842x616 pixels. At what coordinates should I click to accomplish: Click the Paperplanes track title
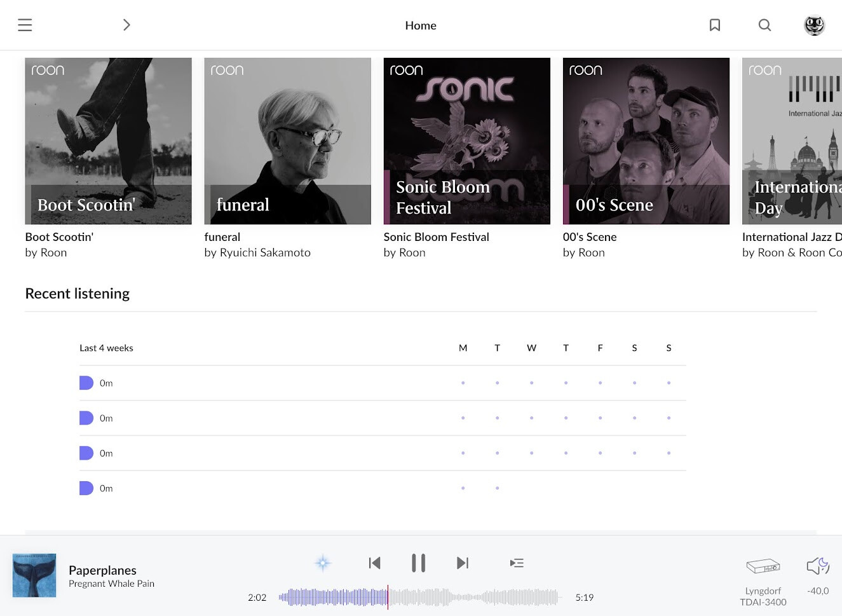click(102, 570)
